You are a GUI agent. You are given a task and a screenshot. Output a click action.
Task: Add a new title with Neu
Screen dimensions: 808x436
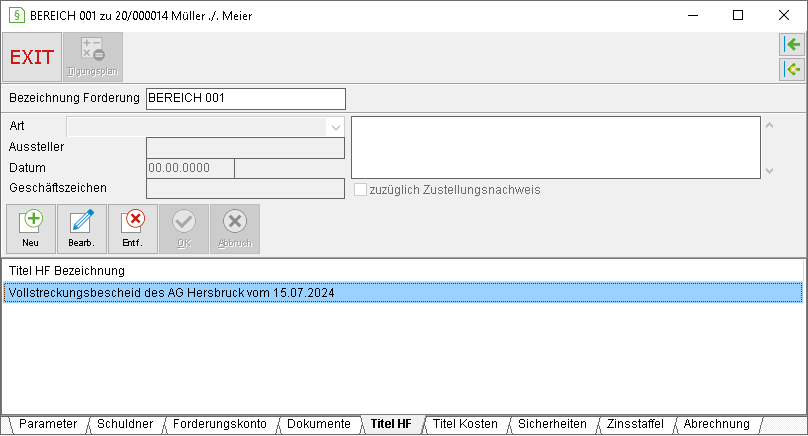click(30, 229)
